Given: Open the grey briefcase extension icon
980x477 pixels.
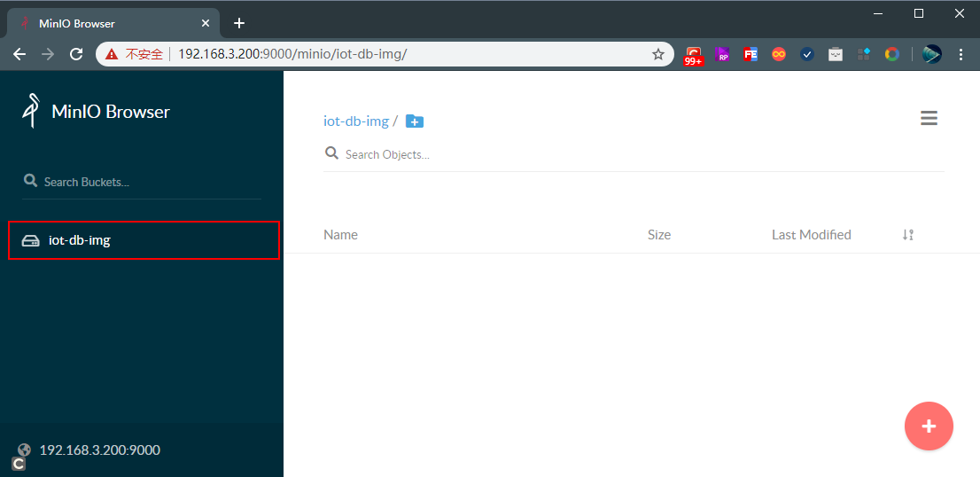Looking at the screenshot, I should tap(836, 54).
